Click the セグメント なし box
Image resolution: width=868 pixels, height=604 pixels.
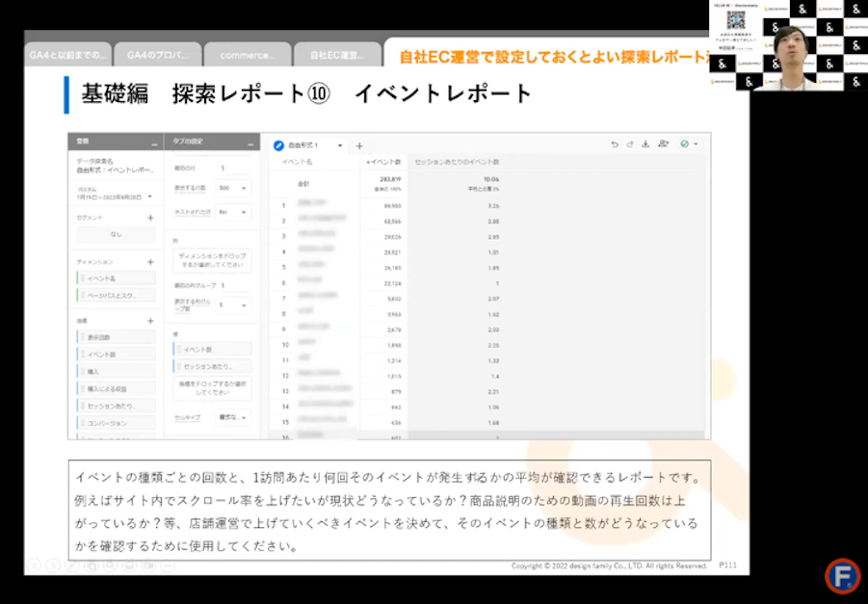[116, 234]
